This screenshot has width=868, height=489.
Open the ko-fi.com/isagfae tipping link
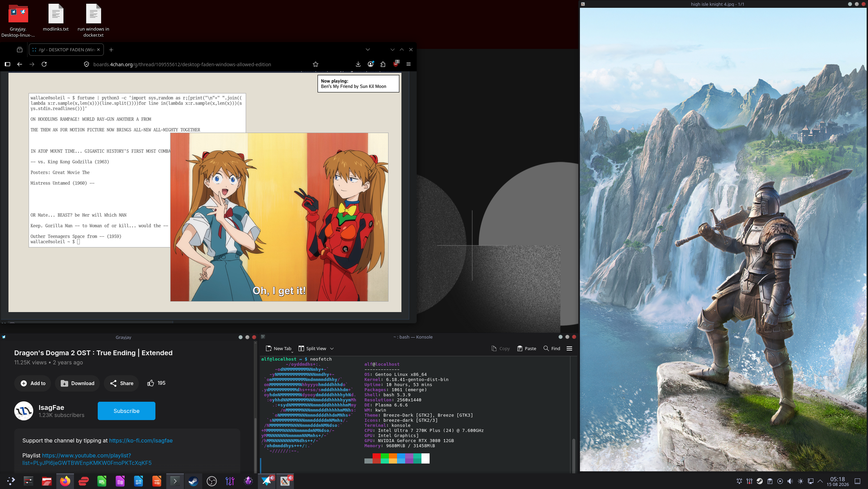point(141,440)
